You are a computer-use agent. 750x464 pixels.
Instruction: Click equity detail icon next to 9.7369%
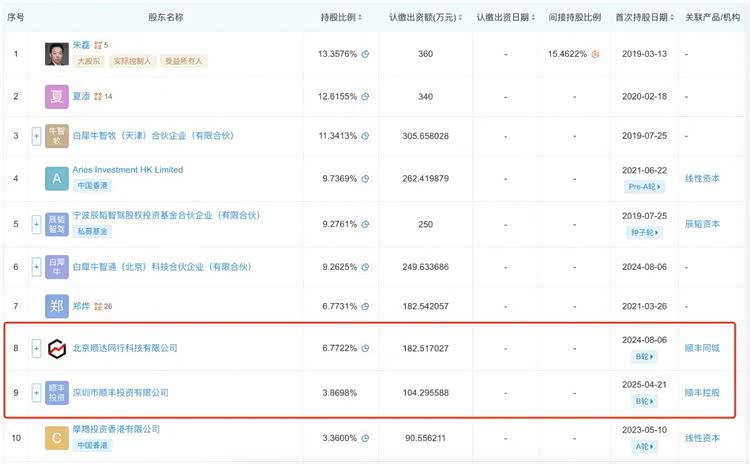point(366,178)
